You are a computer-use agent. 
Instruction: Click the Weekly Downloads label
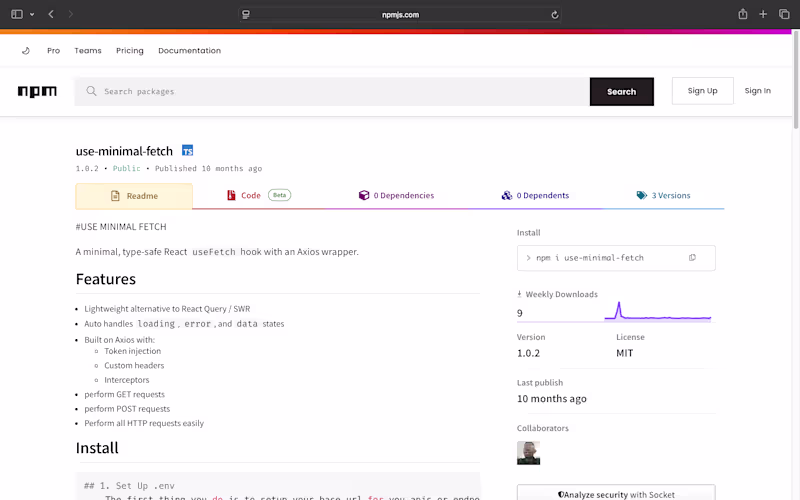[561, 294]
